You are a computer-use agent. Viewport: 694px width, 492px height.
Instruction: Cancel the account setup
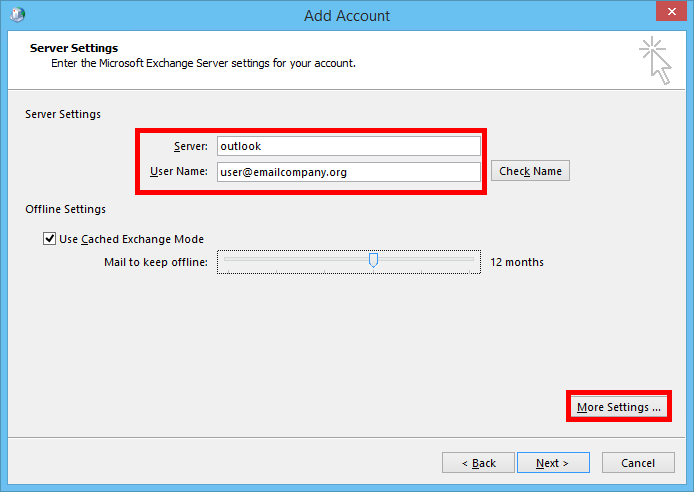click(638, 463)
